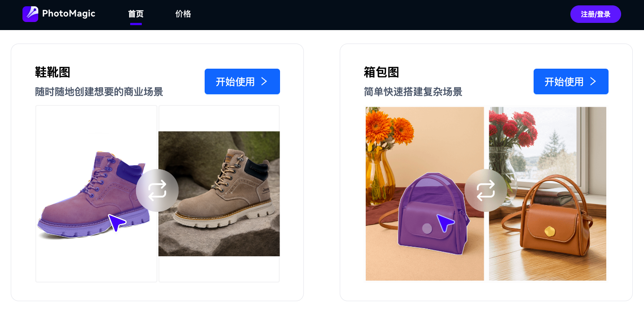The height and width of the screenshot is (329, 644).
Task: Click the 简单快速搭建复杂场景 subtitle
Action: point(413,92)
